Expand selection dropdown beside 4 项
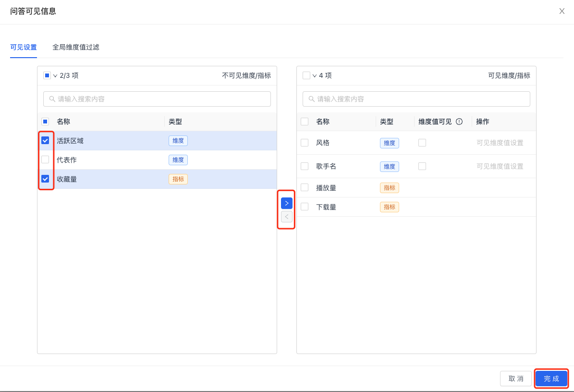This screenshot has width=574, height=392. [315, 76]
